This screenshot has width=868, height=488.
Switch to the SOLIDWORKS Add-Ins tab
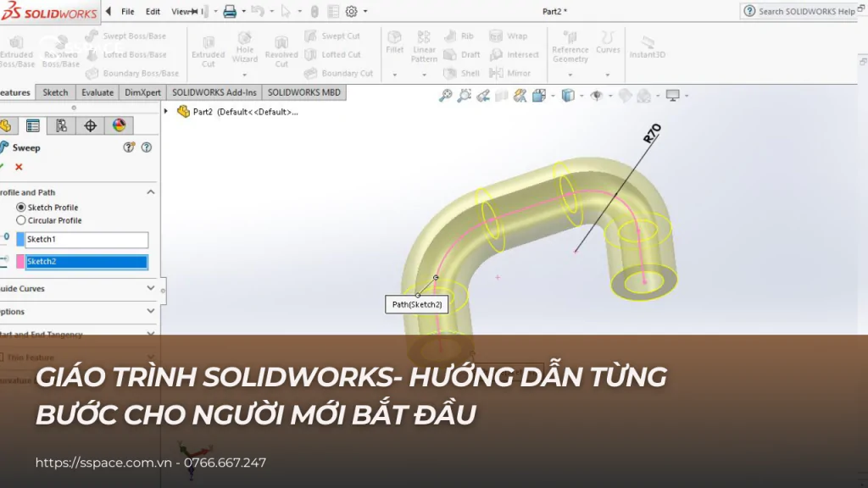coord(214,92)
